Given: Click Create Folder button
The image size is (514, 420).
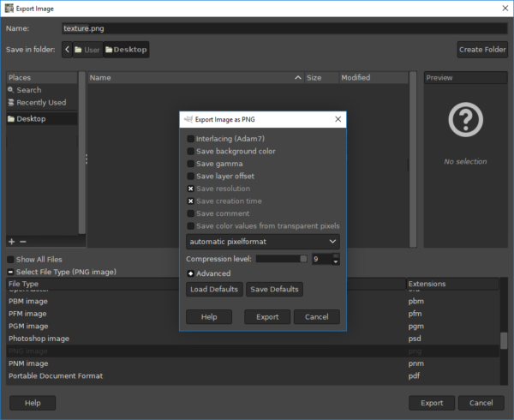Looking at the screenshot, I should click(x=482, y=50).
